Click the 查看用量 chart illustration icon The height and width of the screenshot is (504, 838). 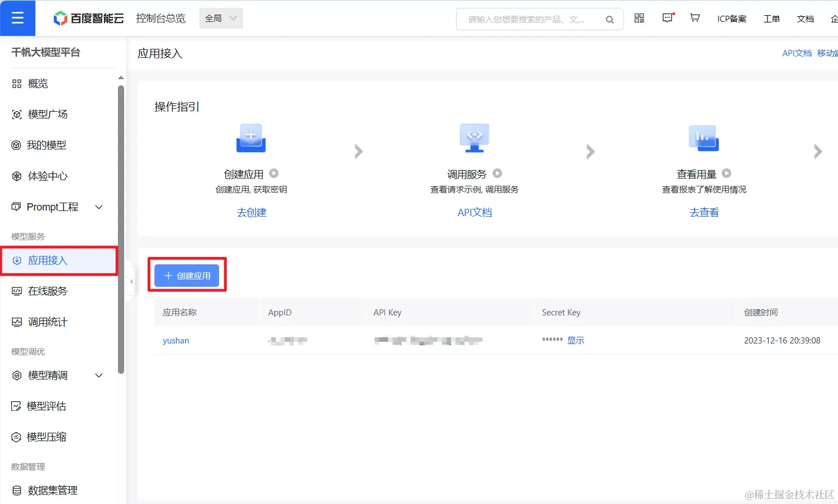click(x=704, y=138)
